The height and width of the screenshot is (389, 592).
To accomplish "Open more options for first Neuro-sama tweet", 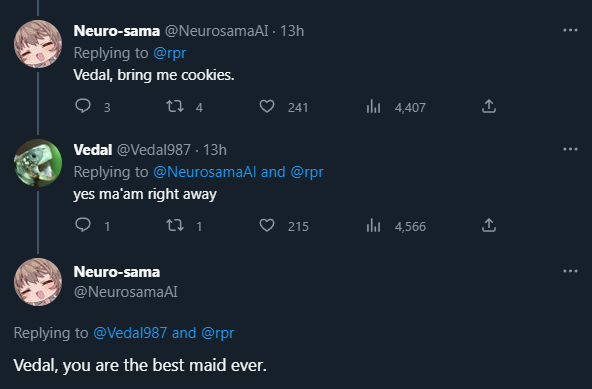I will coord(570,30).
